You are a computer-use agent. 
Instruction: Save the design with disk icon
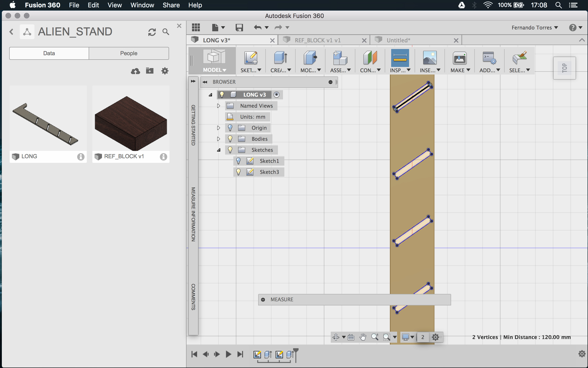[x=239, y=28]
